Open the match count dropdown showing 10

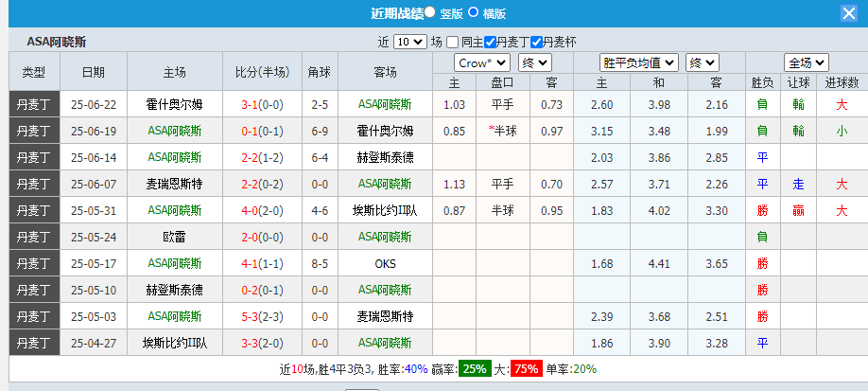[x=409, y=43]
